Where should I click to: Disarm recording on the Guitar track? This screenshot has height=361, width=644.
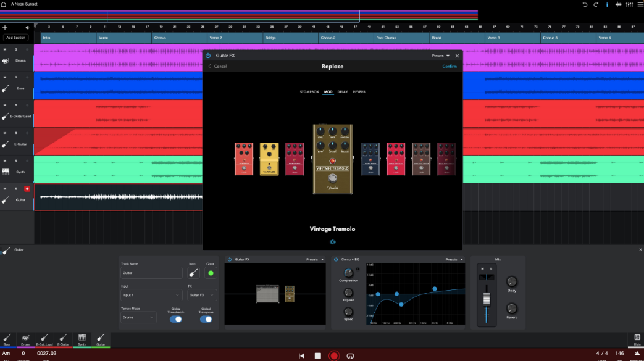(x=27, y=189)
